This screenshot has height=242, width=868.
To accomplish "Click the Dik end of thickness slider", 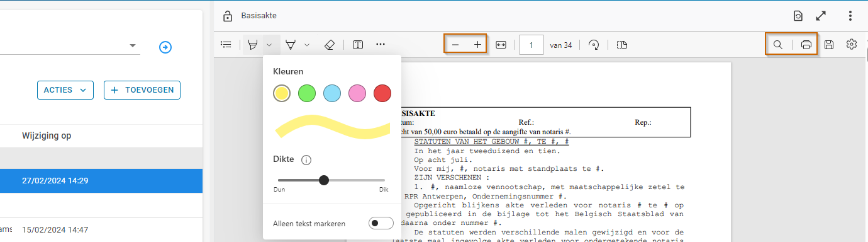I will (x=384, y=189).
